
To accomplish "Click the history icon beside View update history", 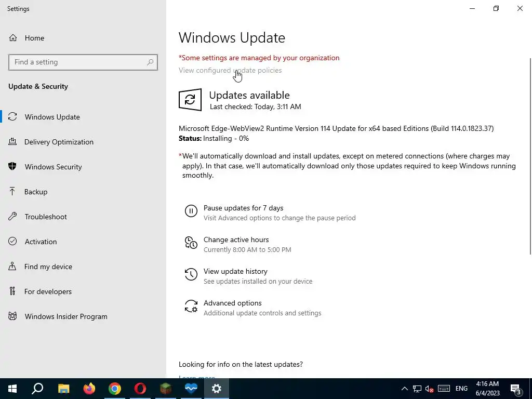I will pos(191,274).
